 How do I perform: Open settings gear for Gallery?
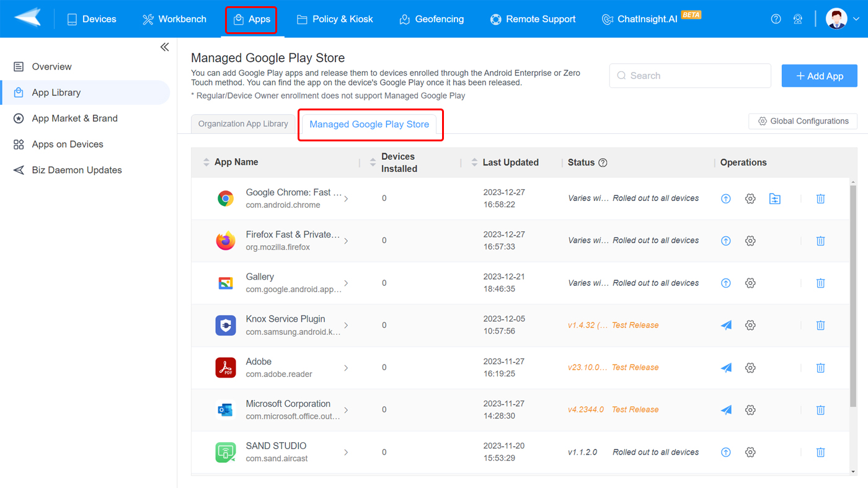coord(750,283)
